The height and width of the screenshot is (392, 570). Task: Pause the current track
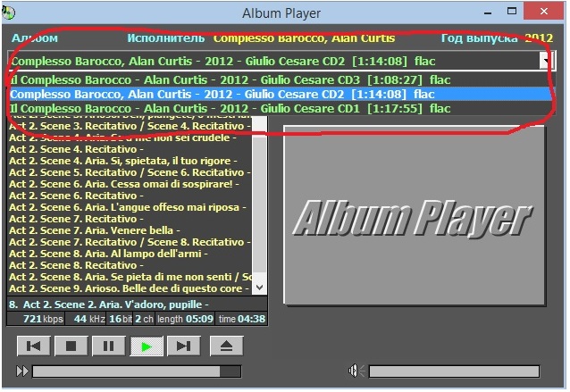109,346
